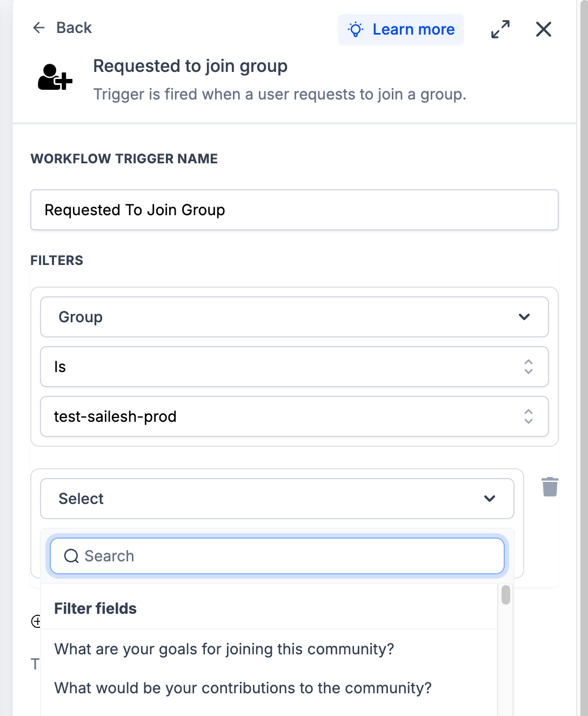Image resolution: width=588 pixels, height=716 pixels.
Task: Expand the panel with the diagonal arrows icon
Action: click(x=500, y=29)
